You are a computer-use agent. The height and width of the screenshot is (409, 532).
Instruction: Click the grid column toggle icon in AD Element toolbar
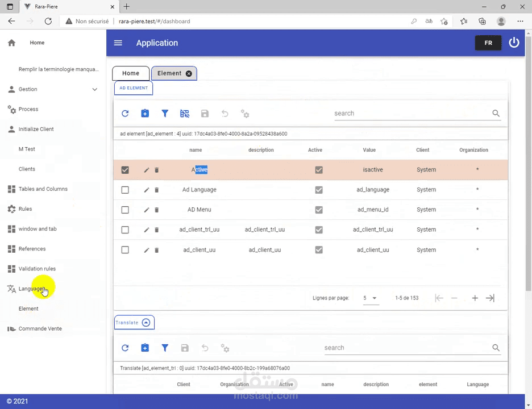[185, 114]
